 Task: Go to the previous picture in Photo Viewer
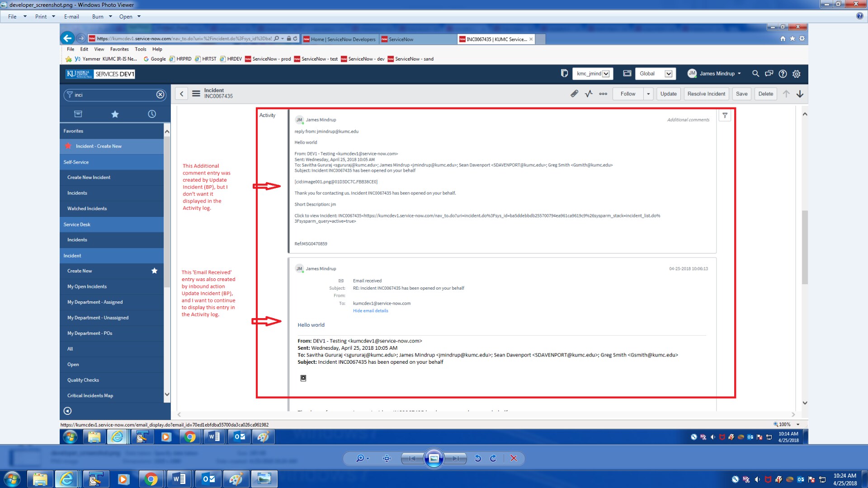click(412, 458)
